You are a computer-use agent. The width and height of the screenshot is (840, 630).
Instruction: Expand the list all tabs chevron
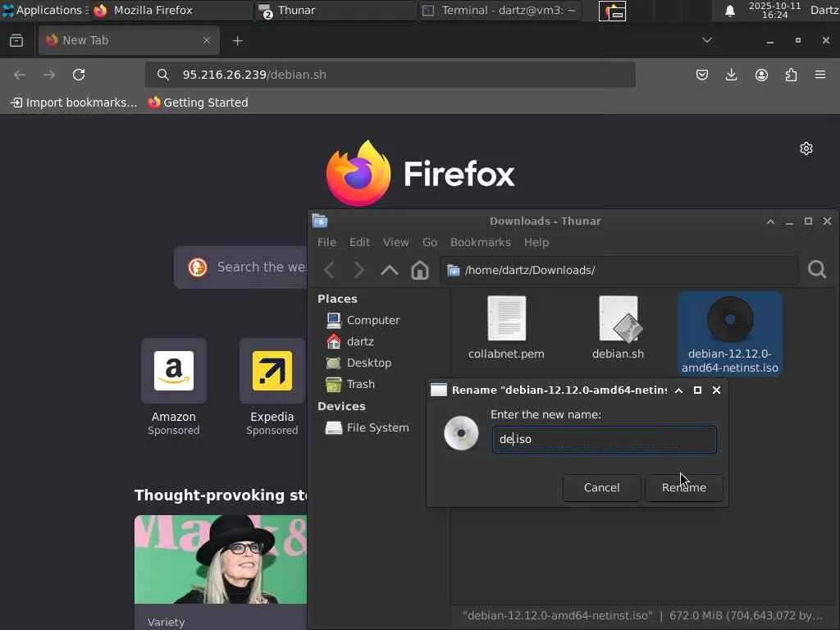pos(706,40)
